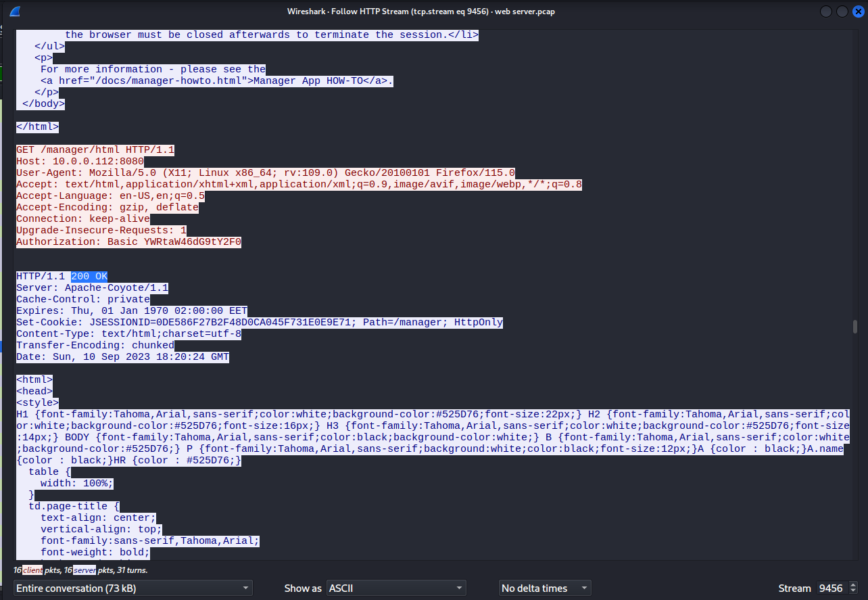
Task: Click the td.page-title { line
Action: [x=74, y=506]
